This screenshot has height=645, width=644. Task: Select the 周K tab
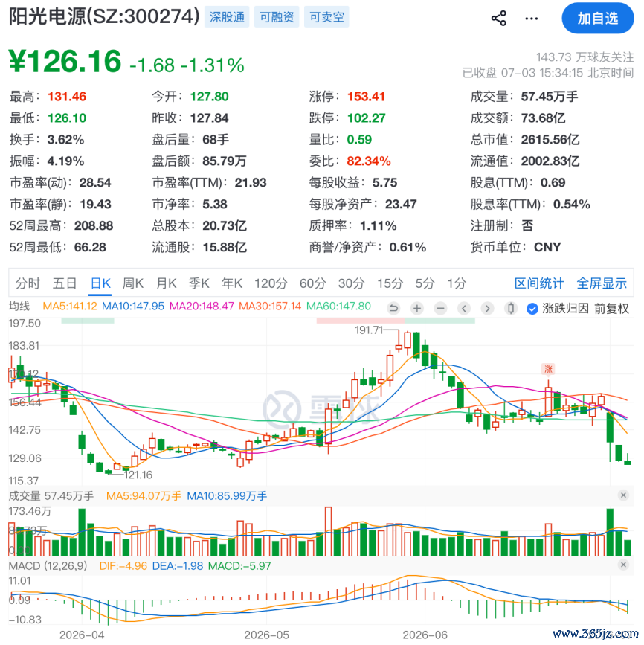(133, 283)
